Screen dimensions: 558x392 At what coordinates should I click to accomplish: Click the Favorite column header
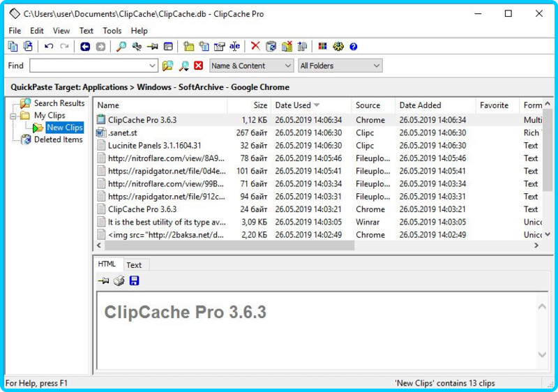pyautogui.click(x=498, y=105)
